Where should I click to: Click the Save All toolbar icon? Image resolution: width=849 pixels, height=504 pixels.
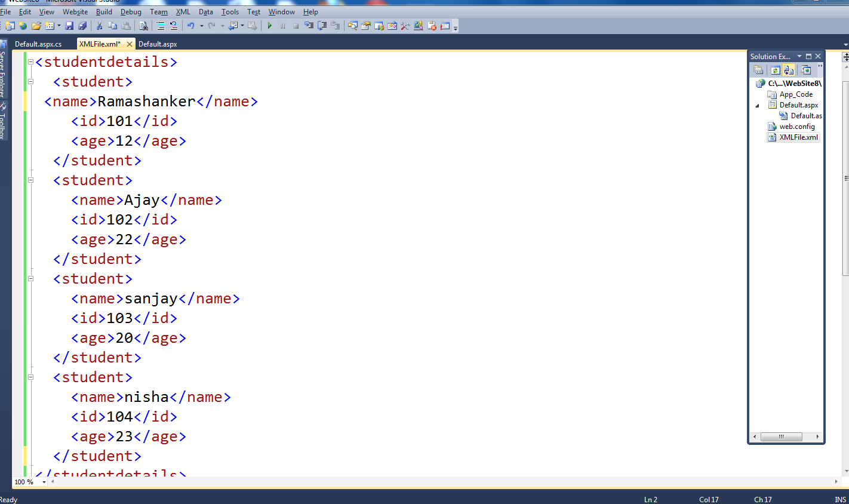pos(83,25)
